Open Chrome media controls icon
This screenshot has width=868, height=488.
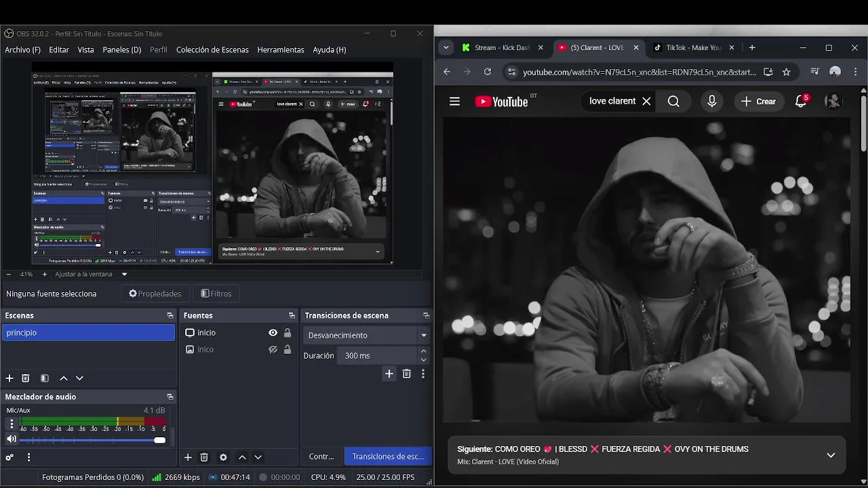pos(814,72)
